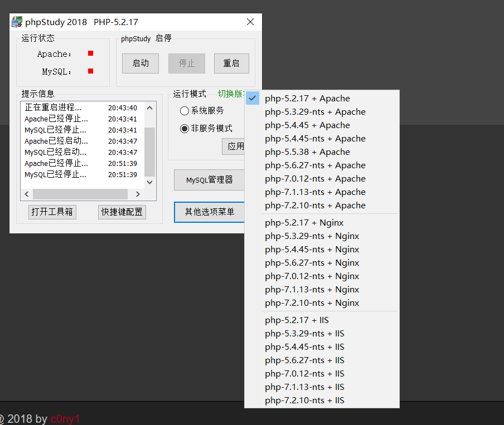Viewport: 504px width, 425px height.
Task: Choose php-5.4.45-nts + Nginx
Action: click(322, 250)
